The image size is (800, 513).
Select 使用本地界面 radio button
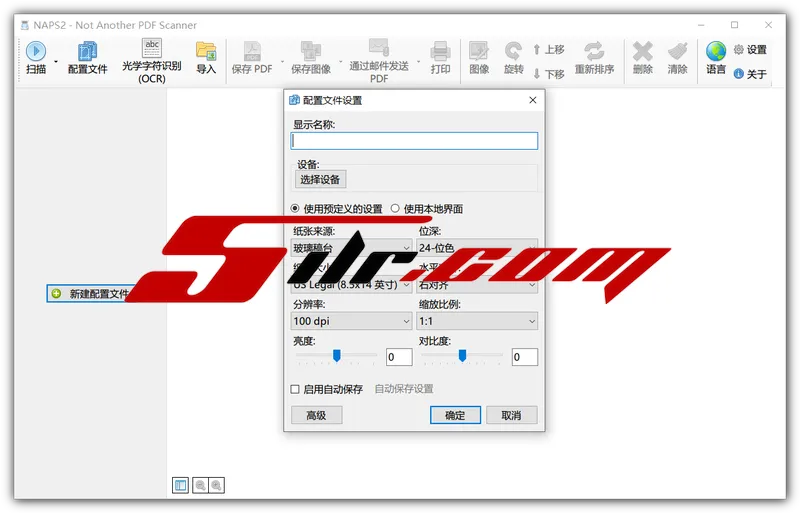(427, 209)
